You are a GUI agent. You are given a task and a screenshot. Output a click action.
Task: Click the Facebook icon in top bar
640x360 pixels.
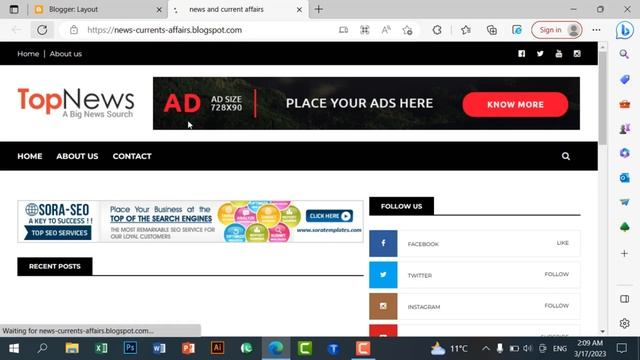[x=522, y=53]
